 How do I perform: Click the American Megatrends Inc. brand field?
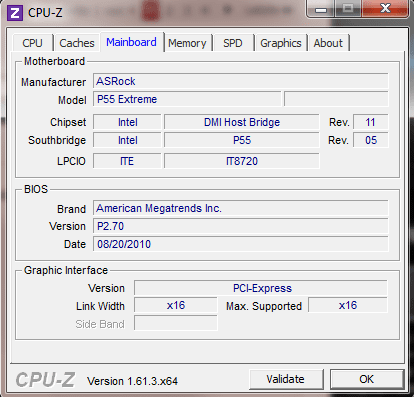point(241,208)
